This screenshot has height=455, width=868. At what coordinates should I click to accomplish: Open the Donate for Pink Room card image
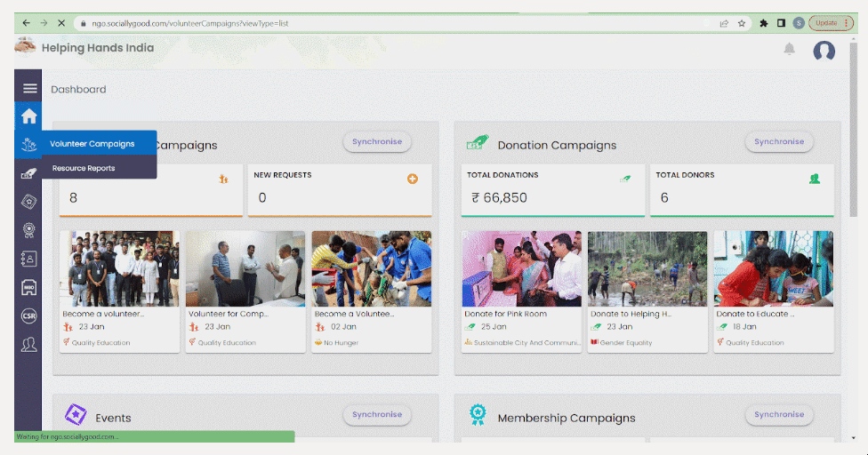(521, 268)
